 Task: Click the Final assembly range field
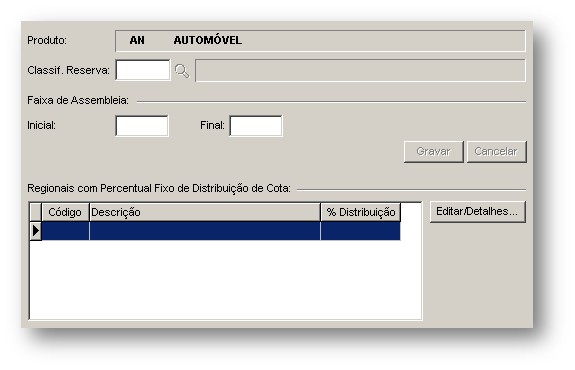[256, 126]
